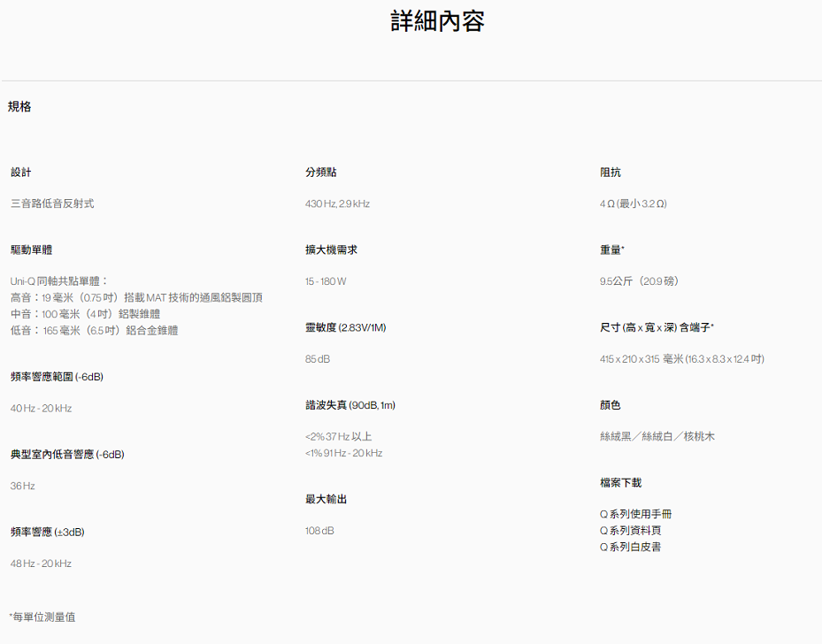822x644 pixels.
Task: Select the 15 - 180 W amplifier value
Action: (x=326, y=281)
